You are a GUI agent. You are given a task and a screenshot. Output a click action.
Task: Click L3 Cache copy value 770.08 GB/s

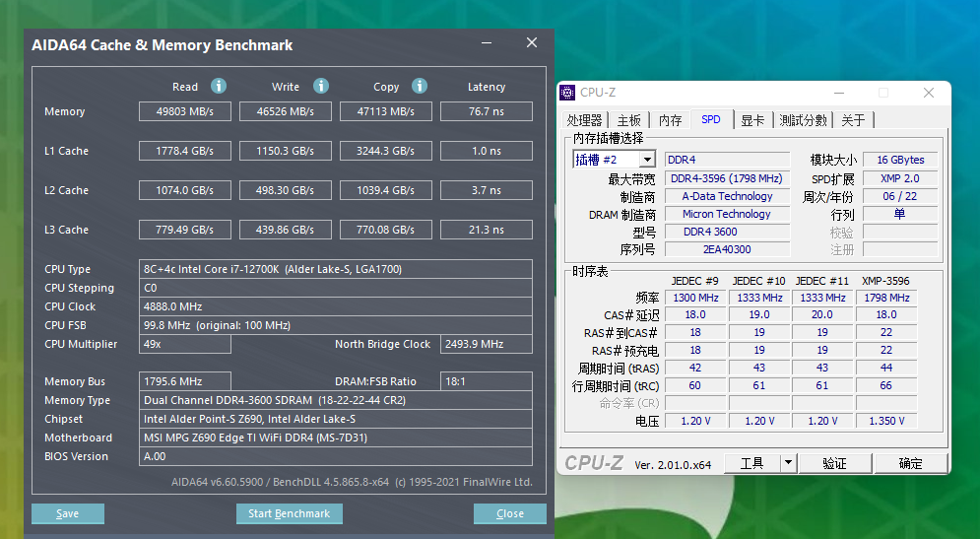(386, 230)
